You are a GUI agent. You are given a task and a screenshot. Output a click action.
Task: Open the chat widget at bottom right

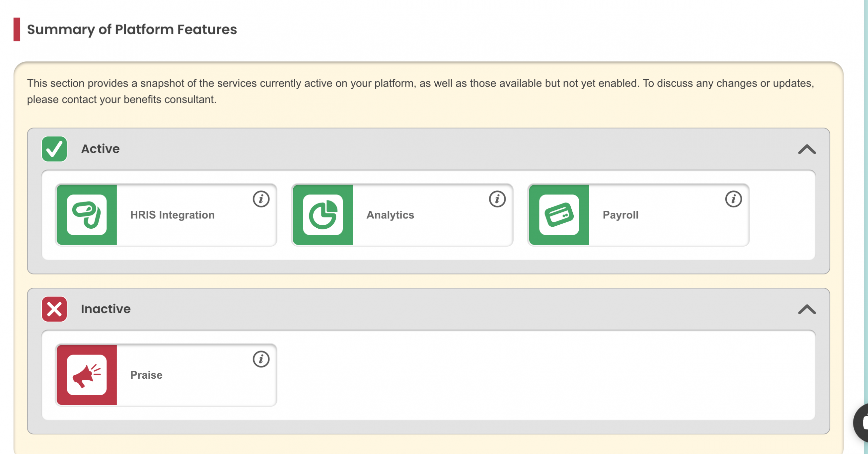tap(862, 422)
